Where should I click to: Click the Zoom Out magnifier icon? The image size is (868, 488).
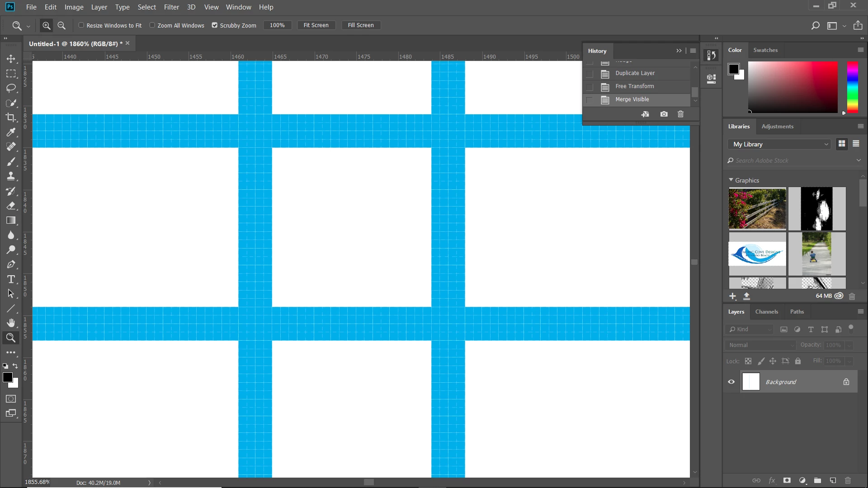(61, 26)
